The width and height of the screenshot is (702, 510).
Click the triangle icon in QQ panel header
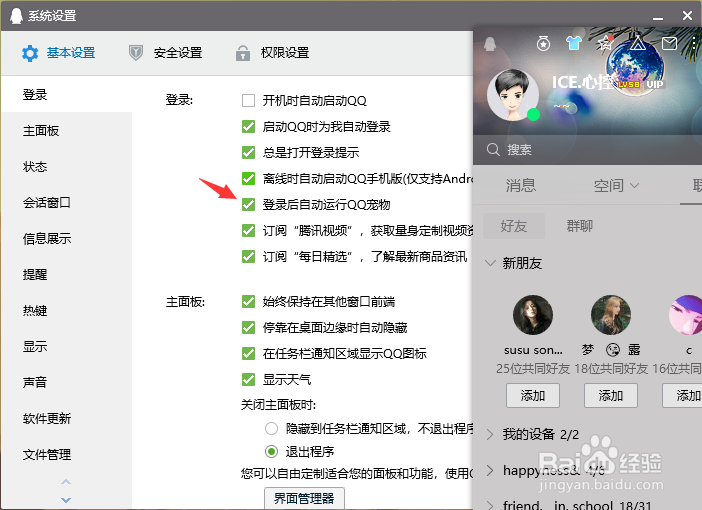[x=638, y=43]
